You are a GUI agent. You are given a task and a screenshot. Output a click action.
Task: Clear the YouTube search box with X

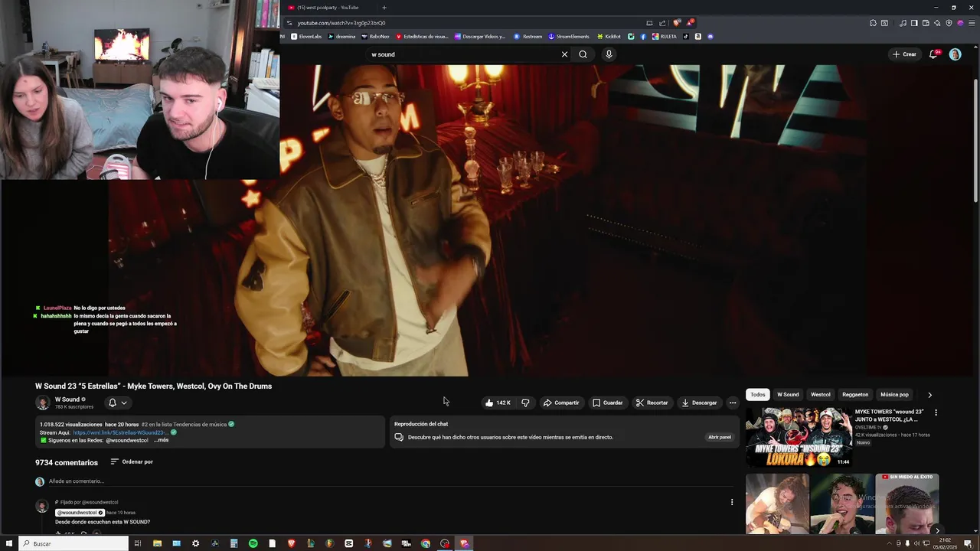click(x=564, y=54)
